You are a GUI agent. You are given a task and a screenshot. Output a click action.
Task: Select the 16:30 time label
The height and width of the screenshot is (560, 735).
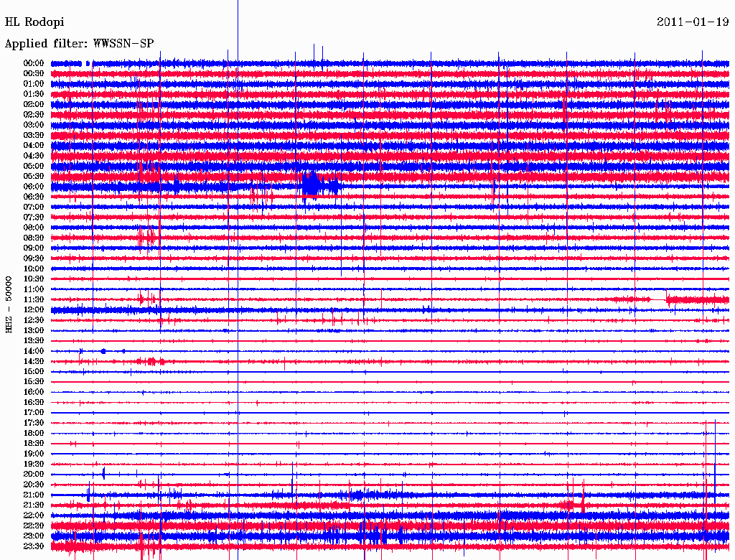34,403
